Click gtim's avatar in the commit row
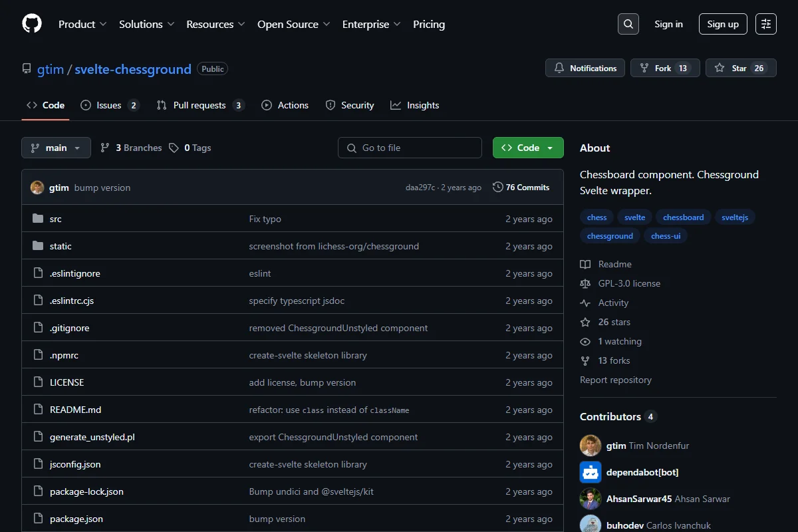This screenshot has height=532, width=798. [37, 188]
